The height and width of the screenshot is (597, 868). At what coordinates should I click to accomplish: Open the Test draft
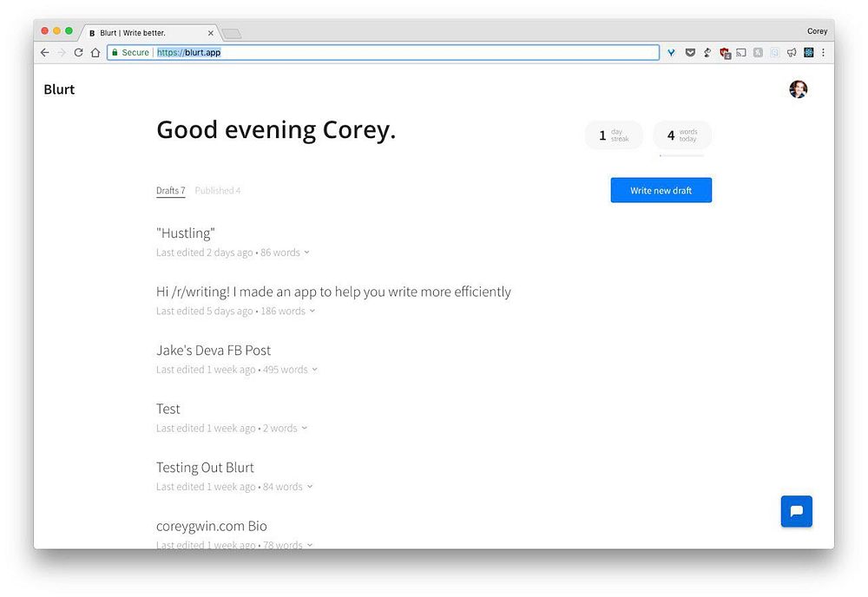pos(168,409)
